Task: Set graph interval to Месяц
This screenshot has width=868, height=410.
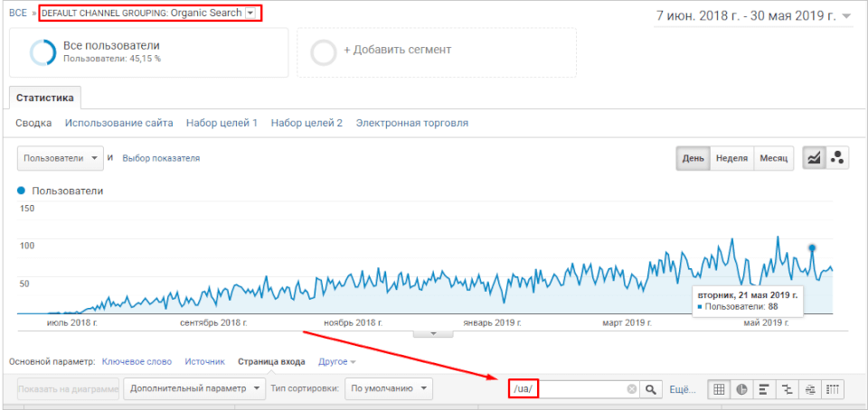Action: pyautogui.click(x=773, y=158)
